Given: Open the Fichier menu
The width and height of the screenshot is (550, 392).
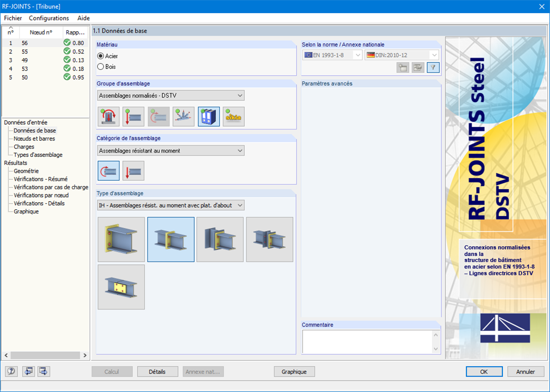Looking at the screenshot, I should 13,18.
